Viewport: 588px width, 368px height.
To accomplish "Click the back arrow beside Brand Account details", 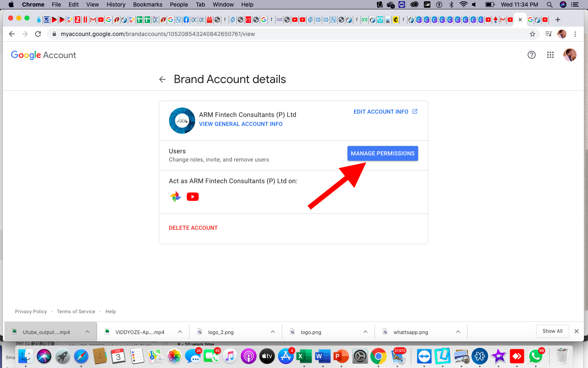I will (163, 79).
